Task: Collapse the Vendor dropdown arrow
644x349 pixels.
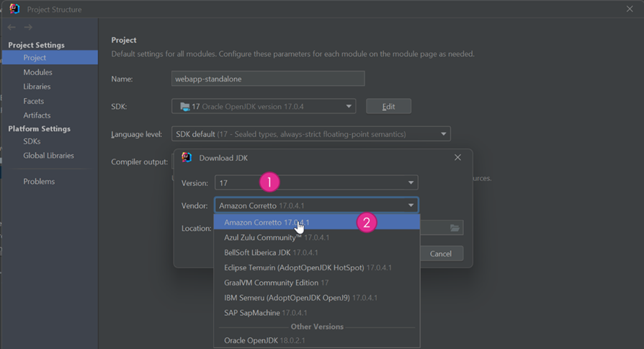Action: click(411, 205)
